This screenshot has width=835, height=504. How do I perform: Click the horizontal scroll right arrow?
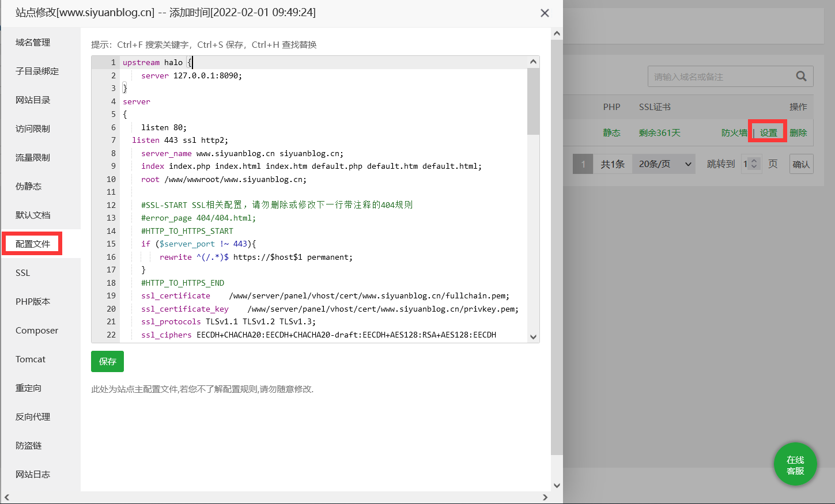coord(545,497)
